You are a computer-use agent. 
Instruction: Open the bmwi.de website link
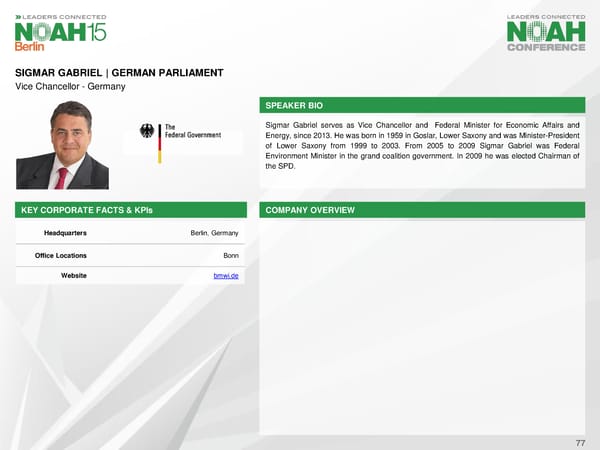[225, 275]
